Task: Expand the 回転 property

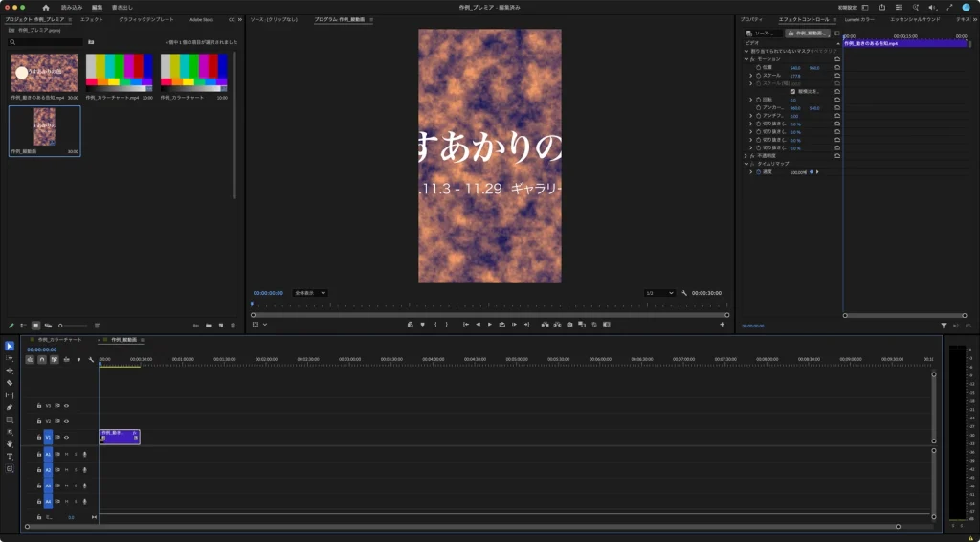Action: [x=751, y=100]
